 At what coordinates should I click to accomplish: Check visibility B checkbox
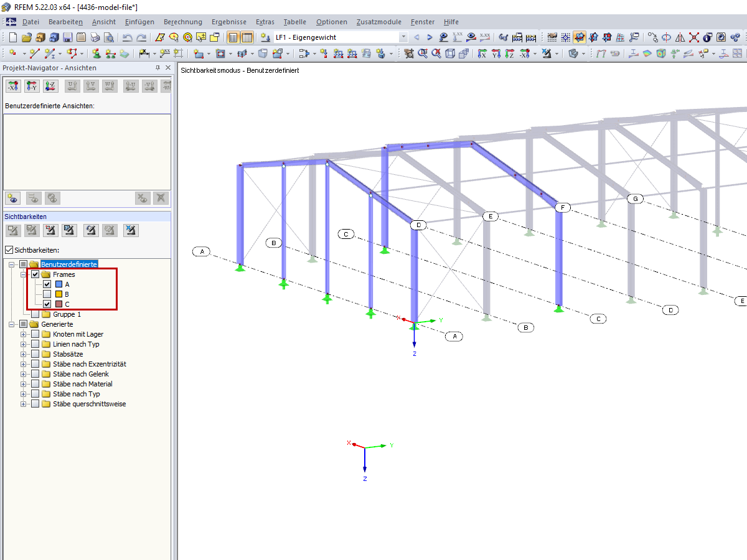tap(47, 294)
